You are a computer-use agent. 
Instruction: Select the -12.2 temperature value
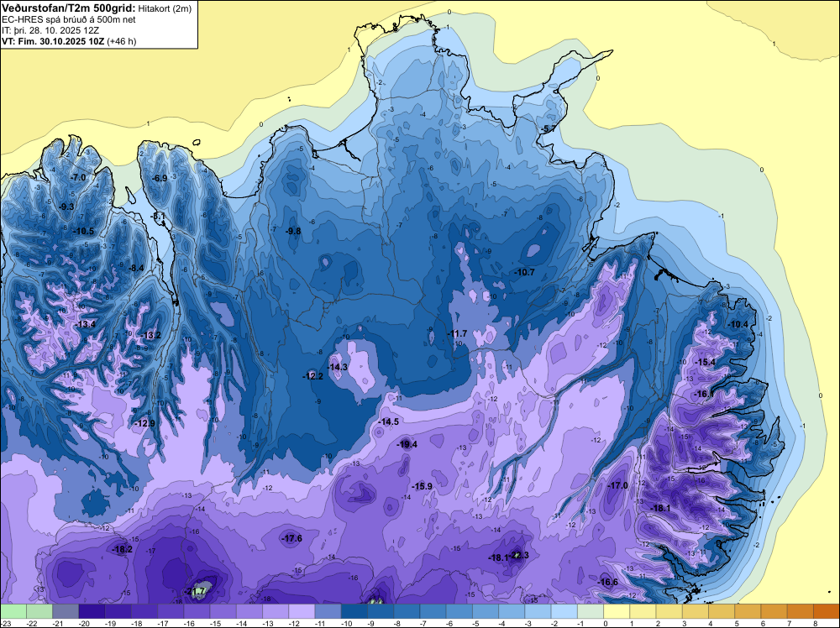pos(312,376)
